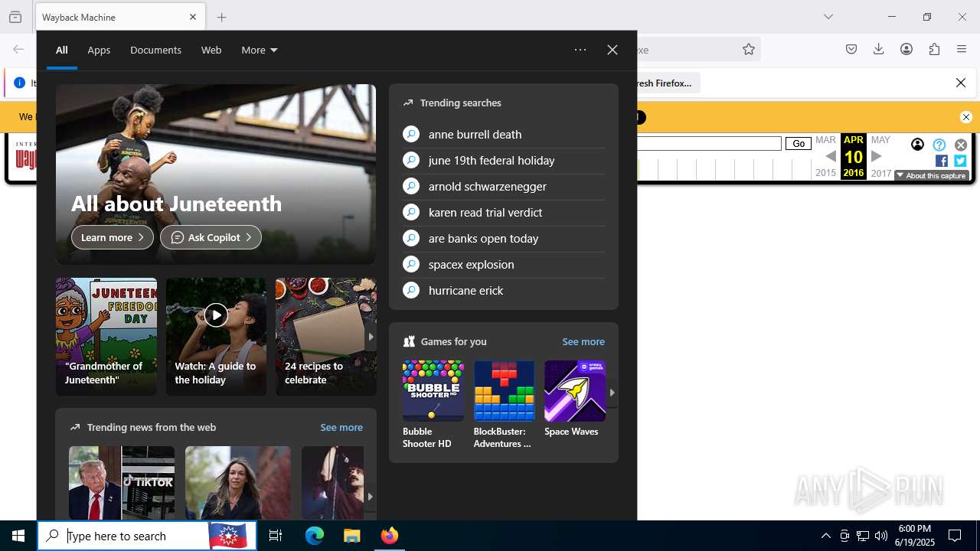Open Windows notification center
980x551 pixels.
pyautogui.click(x=955, y=536)
